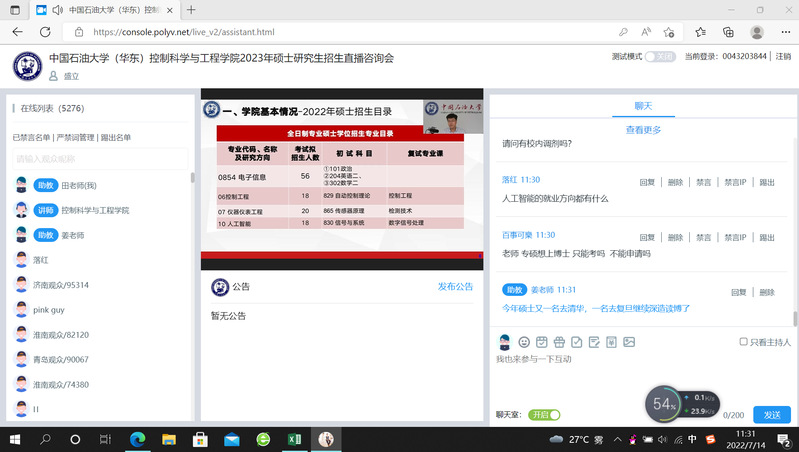
Task: Toggle the 聊天室 开启 switch
Action: tap(545, 414)
